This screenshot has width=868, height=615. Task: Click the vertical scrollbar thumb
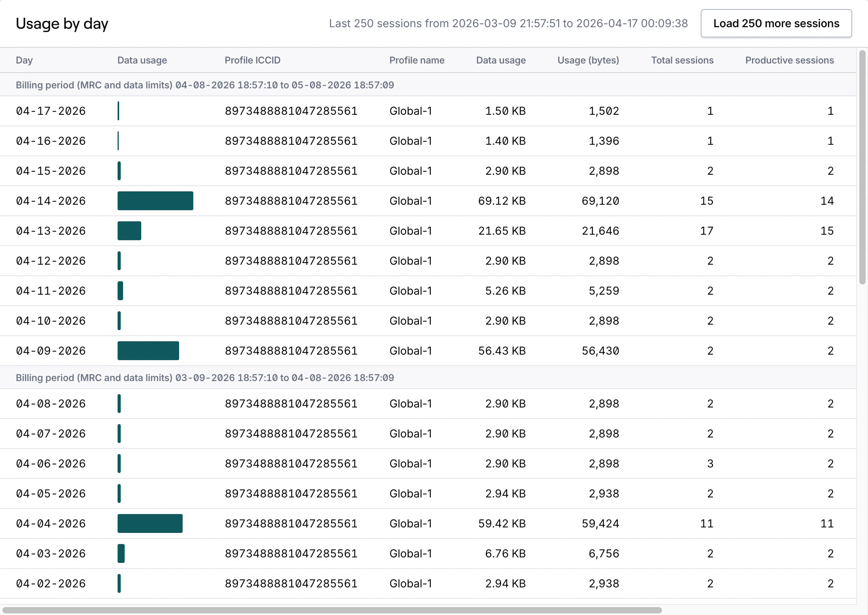(x=862, y=167)
